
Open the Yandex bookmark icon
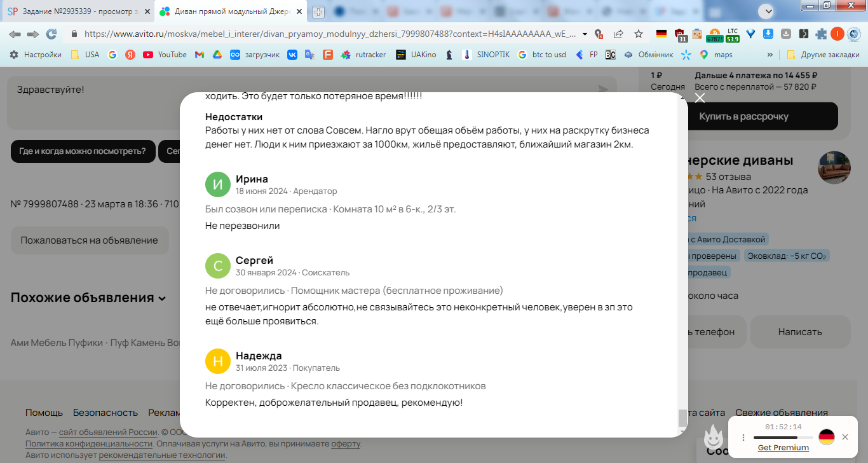pyautogui.click(x=130, y=55)
